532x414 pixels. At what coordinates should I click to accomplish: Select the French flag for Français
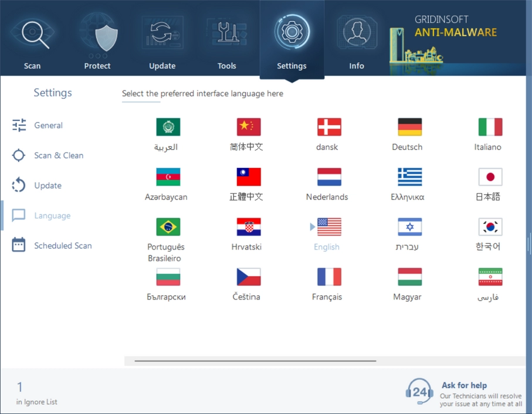click(x=328, y=277)
